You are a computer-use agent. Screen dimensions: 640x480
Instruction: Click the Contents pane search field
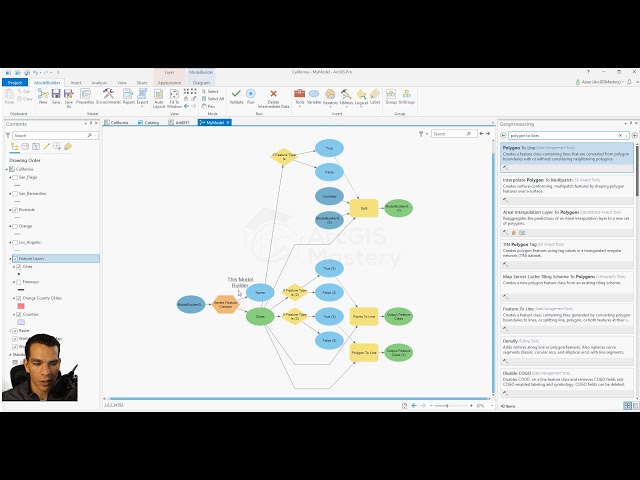click(x=55, y=135)
